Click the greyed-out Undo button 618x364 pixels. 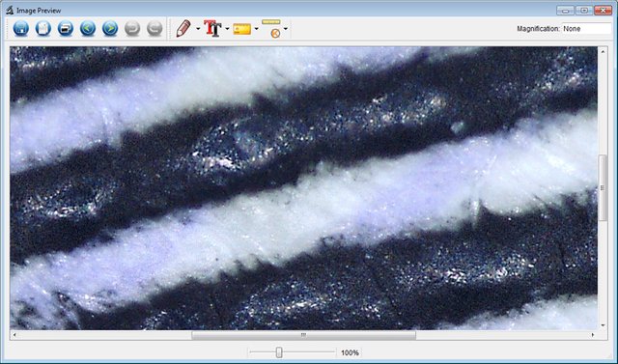pos(132,28)
